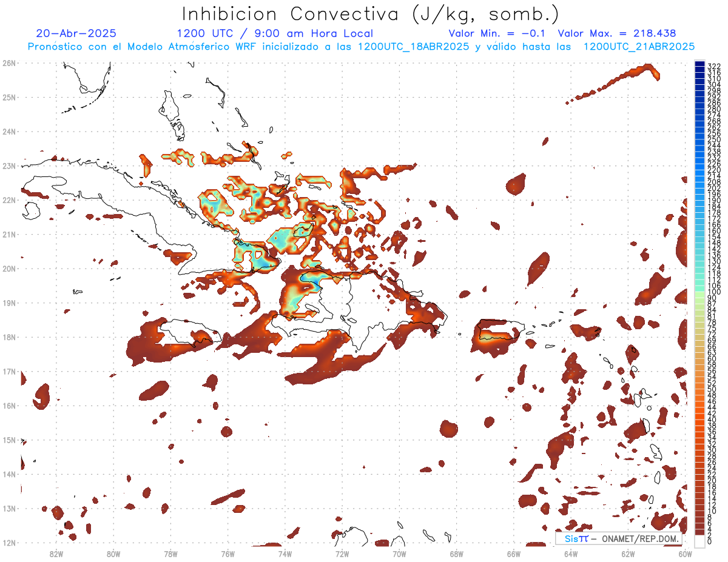Click the "23N" latitude label
The height and width of the screenshot is (562, 728).
pyautogui.click(x=8, y=166)
